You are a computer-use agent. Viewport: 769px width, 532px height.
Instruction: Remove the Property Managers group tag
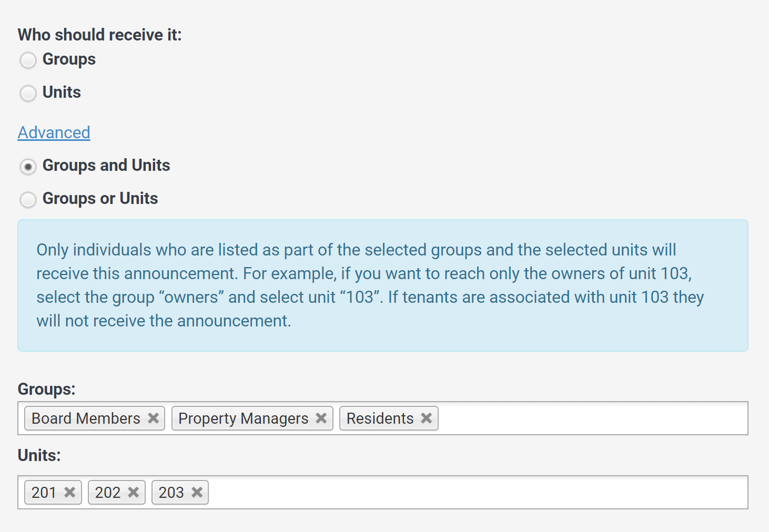321,418
